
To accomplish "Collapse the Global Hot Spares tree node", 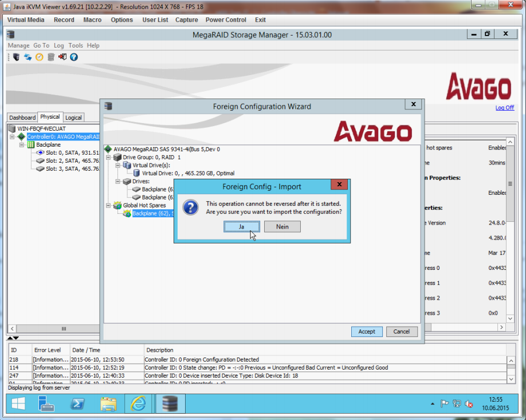I will (109, 205).
